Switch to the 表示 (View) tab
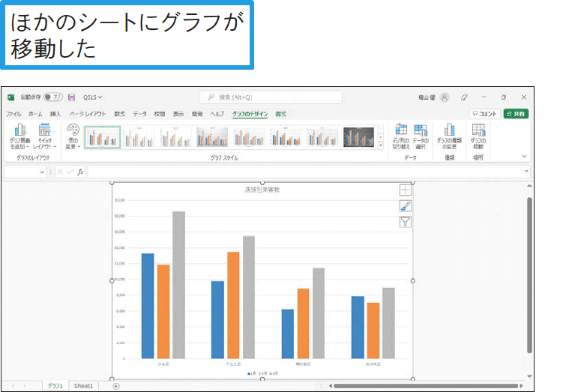The image size is (587, 392). (178, 114)
